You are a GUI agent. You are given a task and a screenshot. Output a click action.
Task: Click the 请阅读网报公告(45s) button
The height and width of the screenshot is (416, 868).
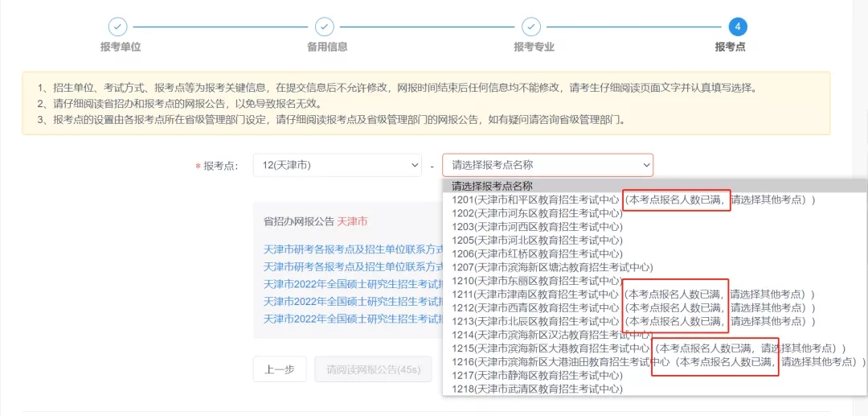tap(373, 369)
